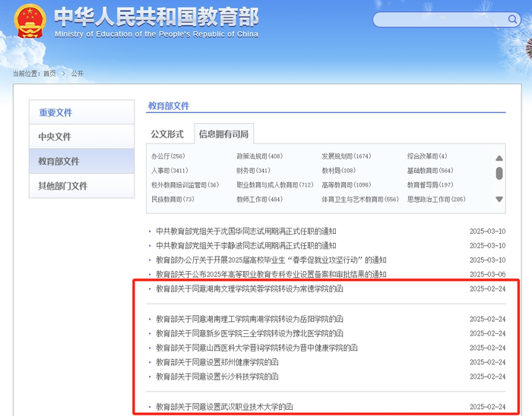This screenshot has height=416, width=532.
Task: Click the 教育部文件 section heading
Action: (169, 106)
